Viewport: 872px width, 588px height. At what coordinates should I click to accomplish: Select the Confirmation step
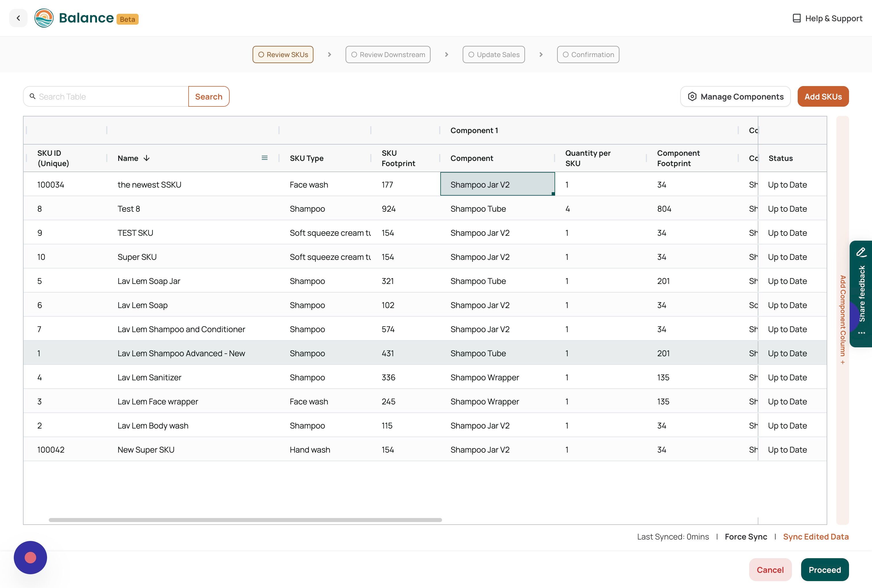(588, 54)
